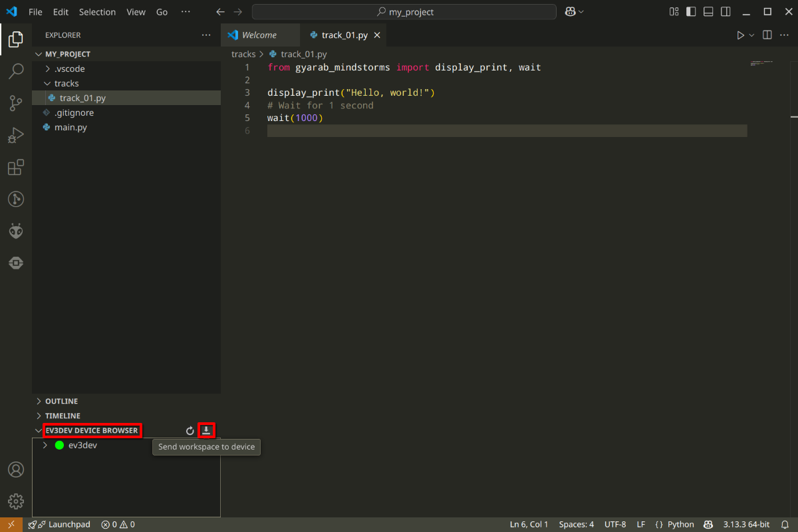Open Source Control view
This screenshot has height=532, width=798.
pyautogui.click(x=16, y=103)
